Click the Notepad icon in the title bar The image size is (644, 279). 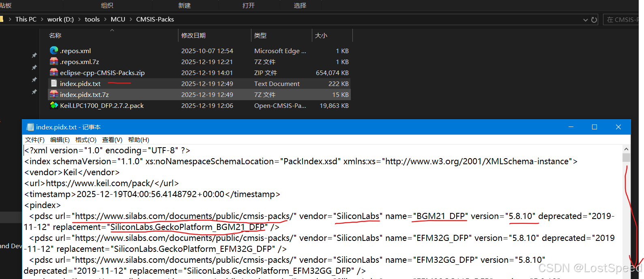point(30,127)
